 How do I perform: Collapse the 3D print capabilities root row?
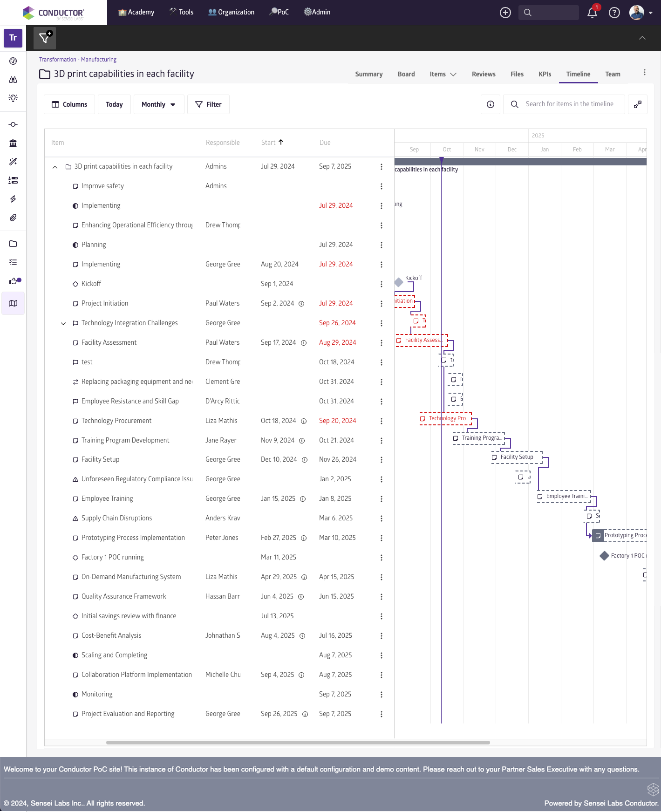click(55, 167)
